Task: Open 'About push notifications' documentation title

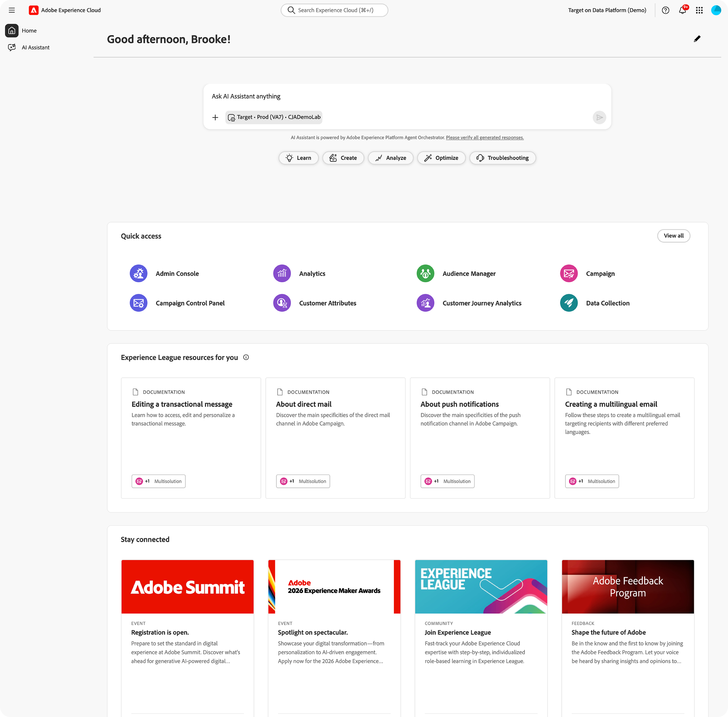Action: point(460,404)
